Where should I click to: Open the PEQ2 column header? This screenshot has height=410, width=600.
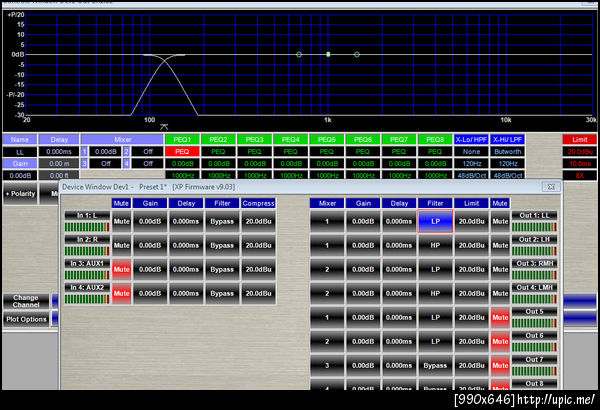(x=218, y=139)
